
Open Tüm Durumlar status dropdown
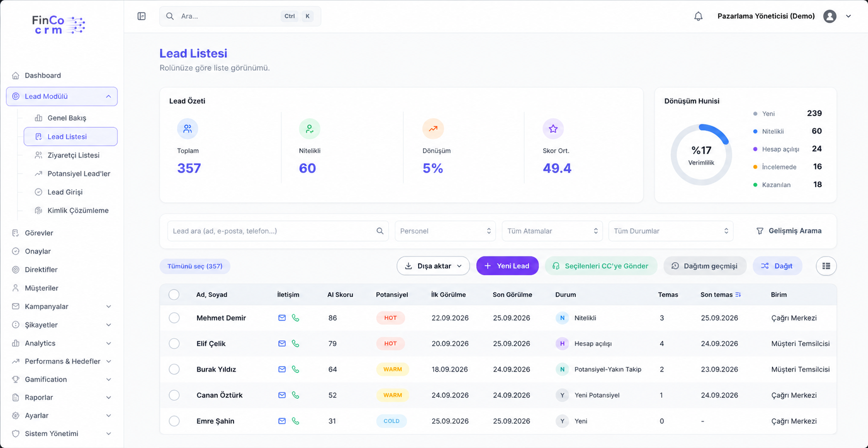point(671,231)
